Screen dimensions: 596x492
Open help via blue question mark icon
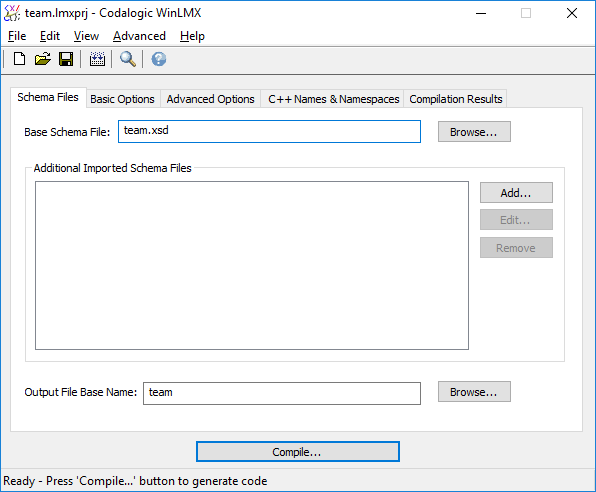159,59
